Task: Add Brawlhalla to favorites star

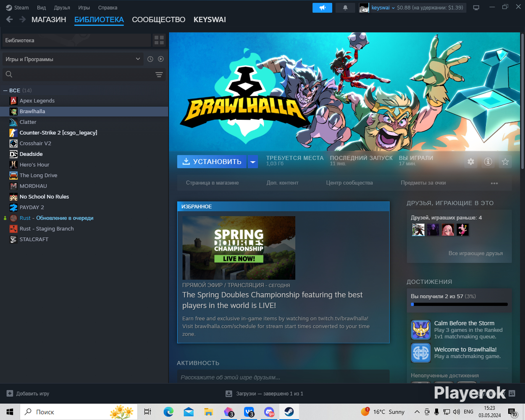Action: tap(505, 162)
